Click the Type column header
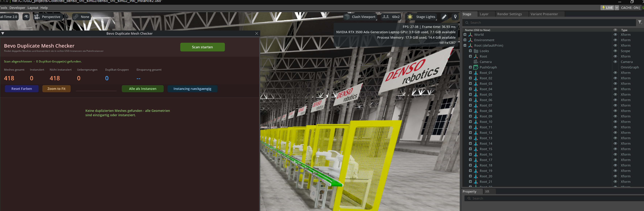 [624, 30]
